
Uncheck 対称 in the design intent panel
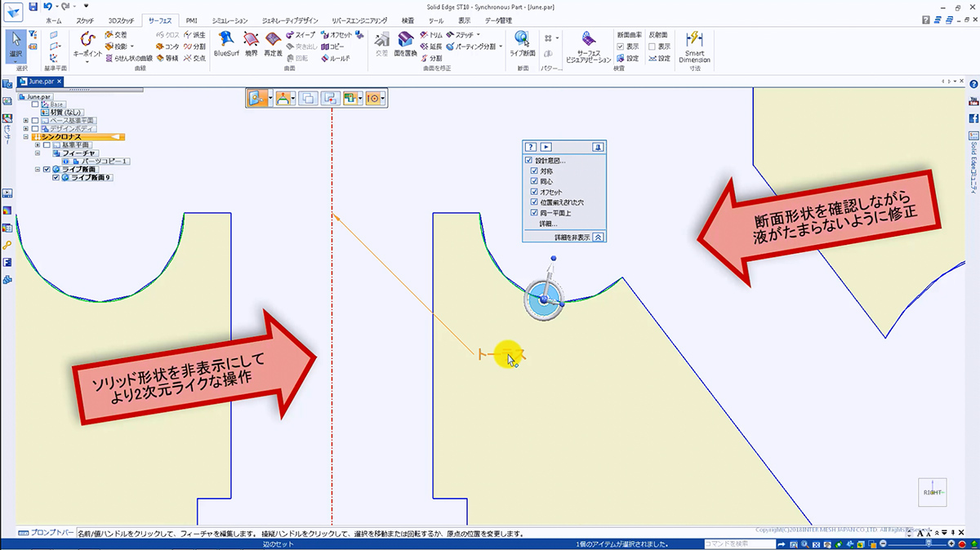click(x=534, y=171)
